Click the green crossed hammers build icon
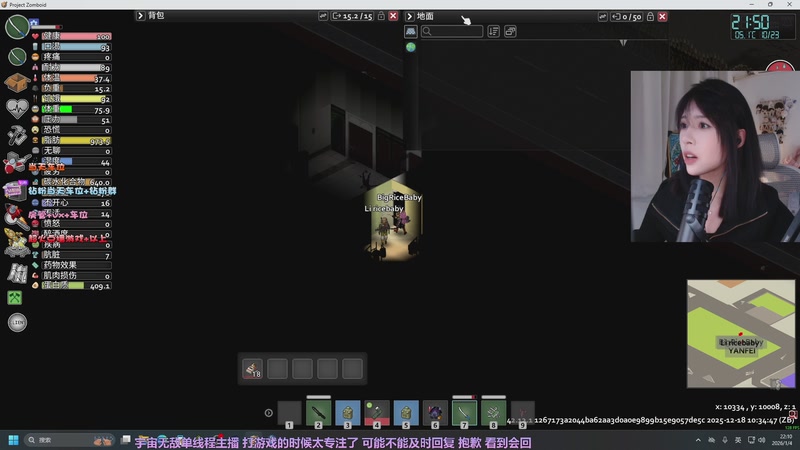Screen dimensions: 800x450 point(15,297)
